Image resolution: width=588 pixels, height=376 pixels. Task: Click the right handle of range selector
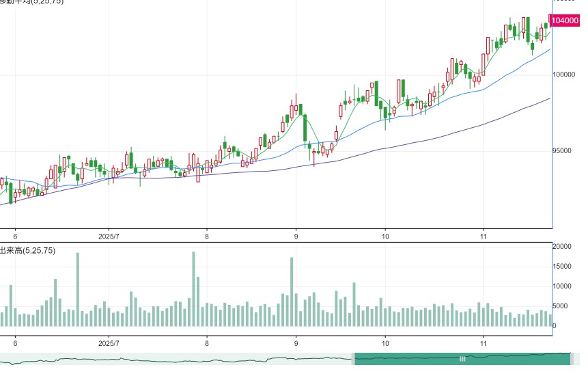572,359
